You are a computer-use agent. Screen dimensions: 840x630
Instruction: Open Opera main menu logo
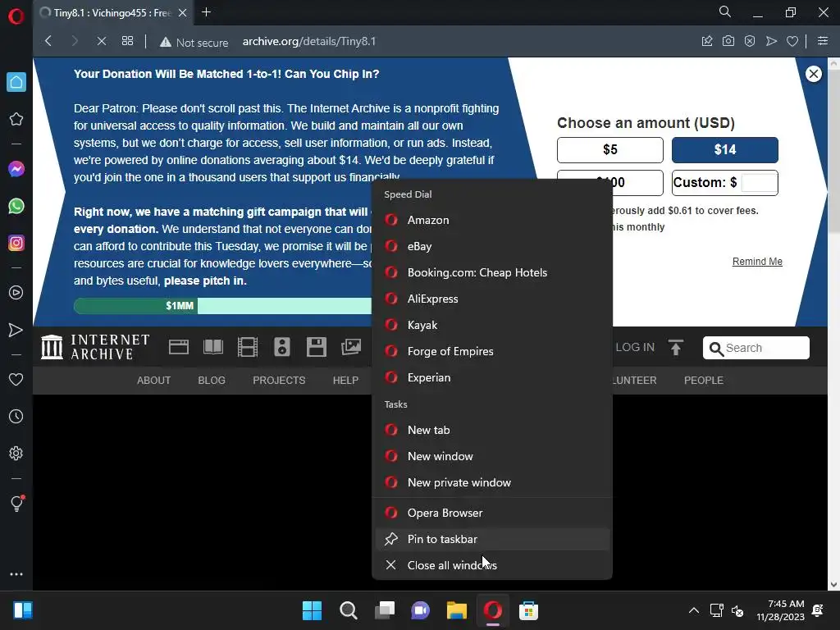pyautogui.click(x=16, y=16)
